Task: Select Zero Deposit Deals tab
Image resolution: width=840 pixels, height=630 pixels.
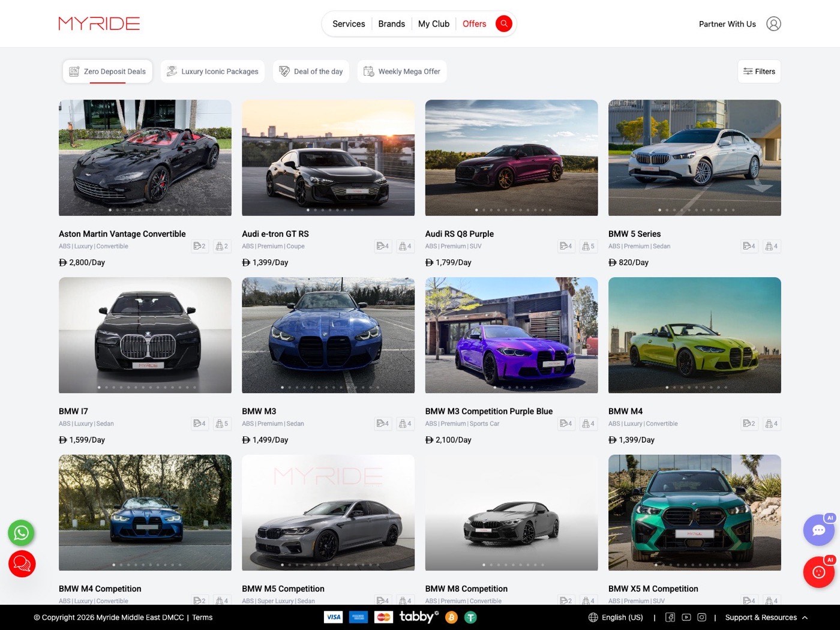Action: [107, 71]
